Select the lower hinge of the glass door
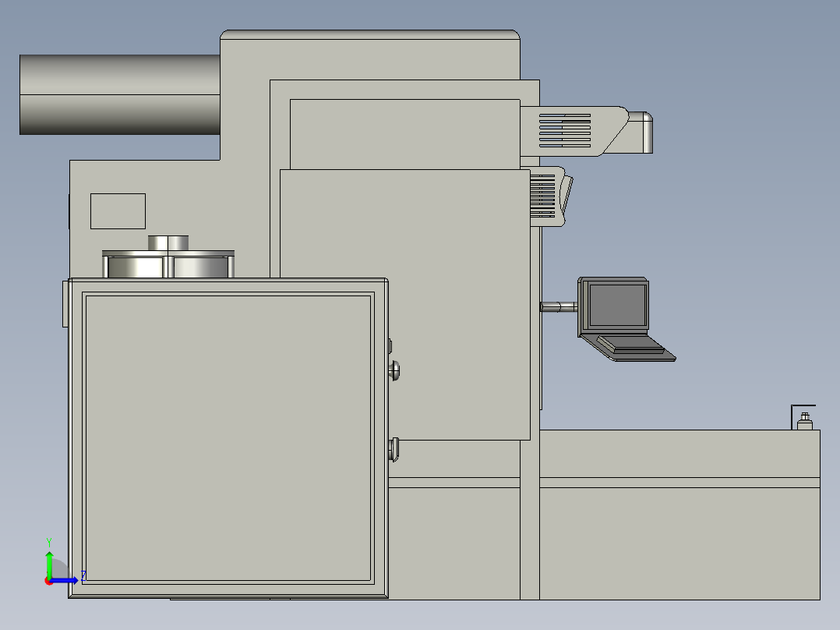Screen dimensions: 840x630 392,451
